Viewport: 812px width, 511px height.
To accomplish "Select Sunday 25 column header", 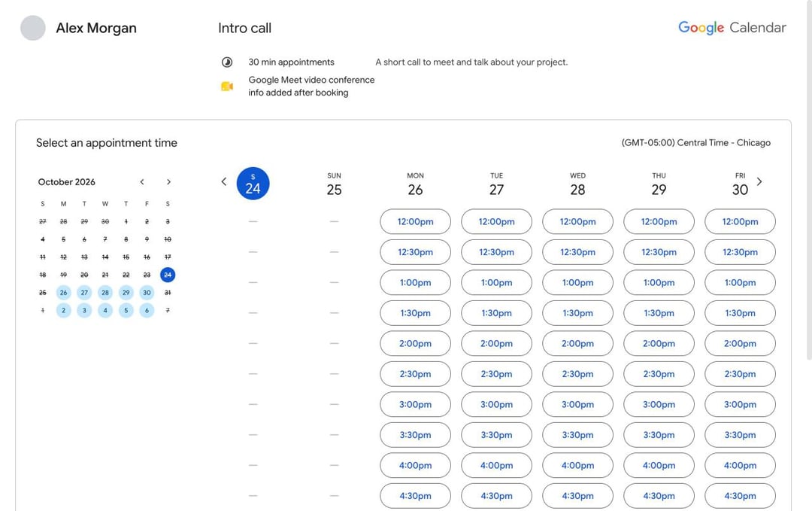I will (334, 184).
